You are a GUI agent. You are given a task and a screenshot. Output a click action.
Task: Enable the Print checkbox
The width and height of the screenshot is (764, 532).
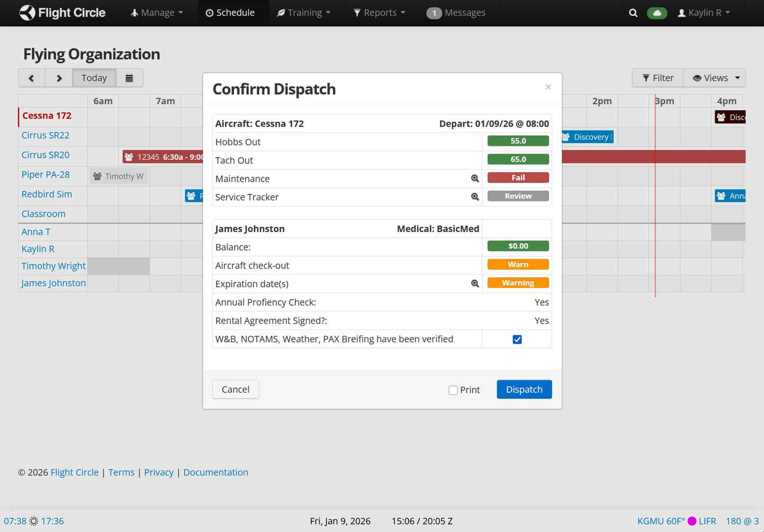453,390
